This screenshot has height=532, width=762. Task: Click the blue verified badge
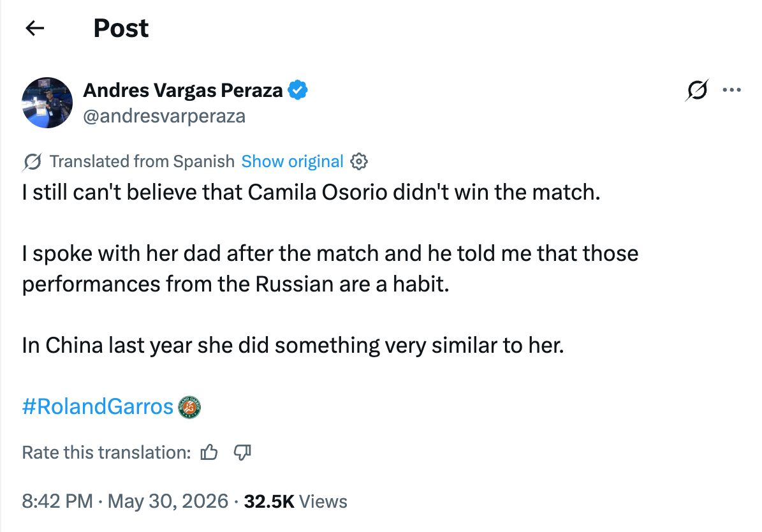point(297,91)
